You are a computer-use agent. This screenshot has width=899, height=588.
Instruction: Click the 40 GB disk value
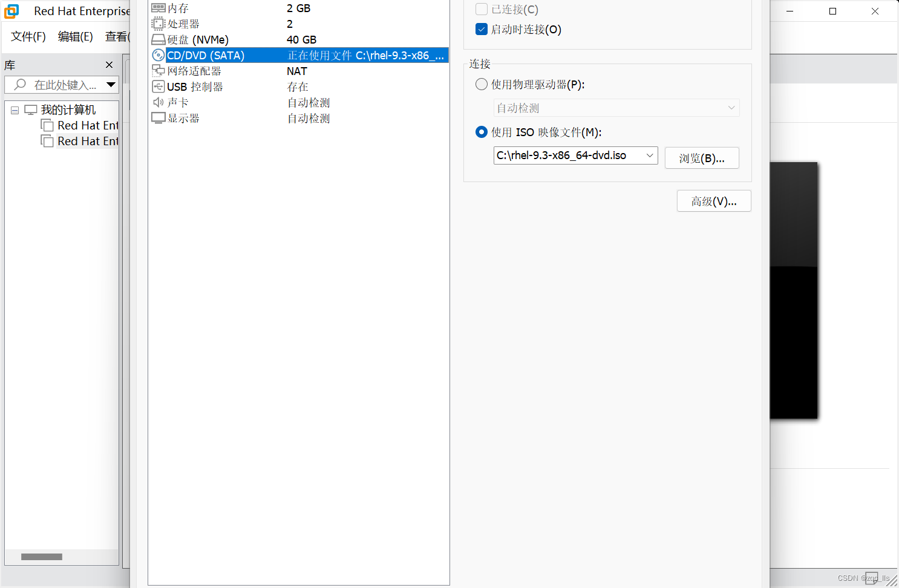click(302, 39)
